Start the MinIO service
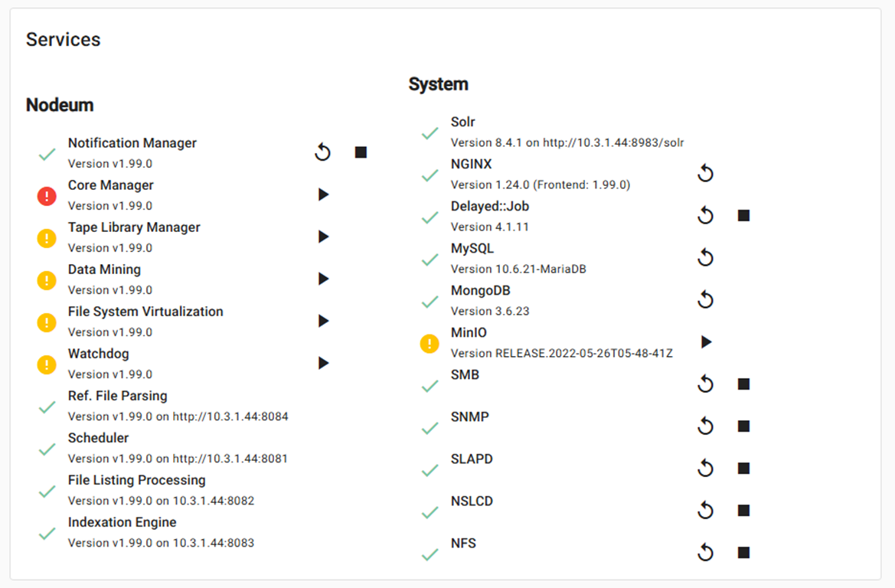This screenshot has height=588, width=895. click(x=706, y=342)
